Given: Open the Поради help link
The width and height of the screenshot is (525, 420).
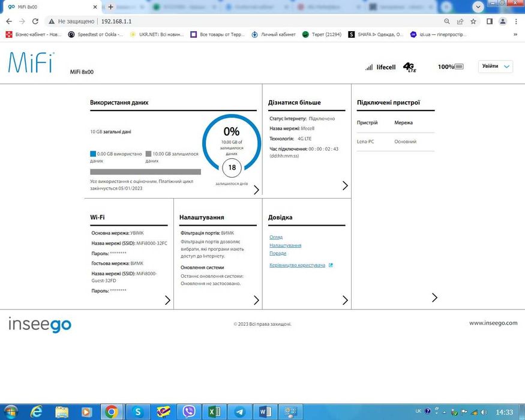Looking at the screenshot, I should 278,253.
